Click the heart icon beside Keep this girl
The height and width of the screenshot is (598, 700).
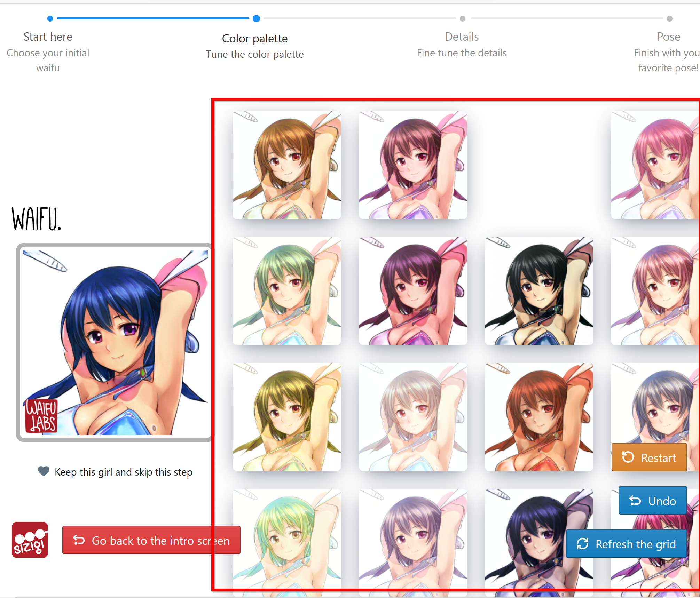click(44, 471)
